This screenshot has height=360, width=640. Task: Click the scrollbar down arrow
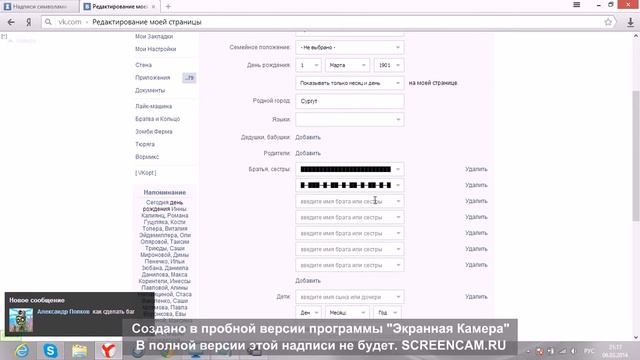pyautogui.click(x=636, y=338)
